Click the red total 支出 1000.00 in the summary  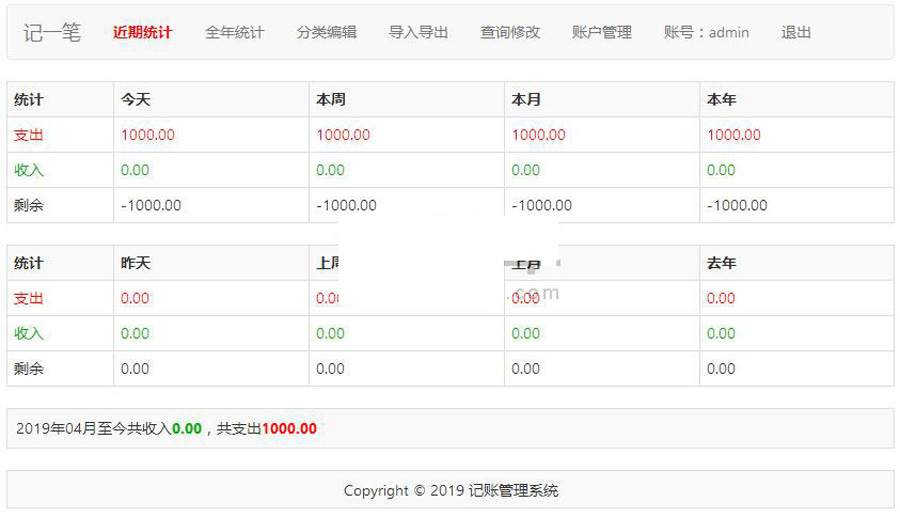(x=289, y=428)
